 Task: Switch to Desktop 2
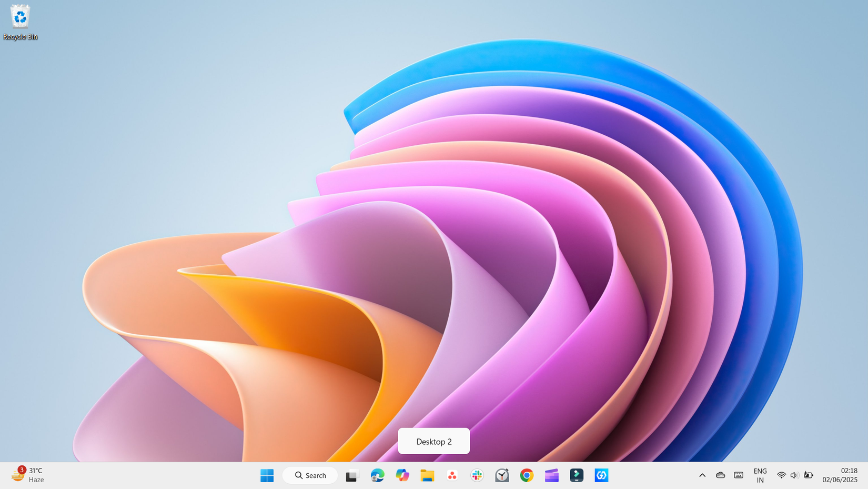click(x=433, y=441)
